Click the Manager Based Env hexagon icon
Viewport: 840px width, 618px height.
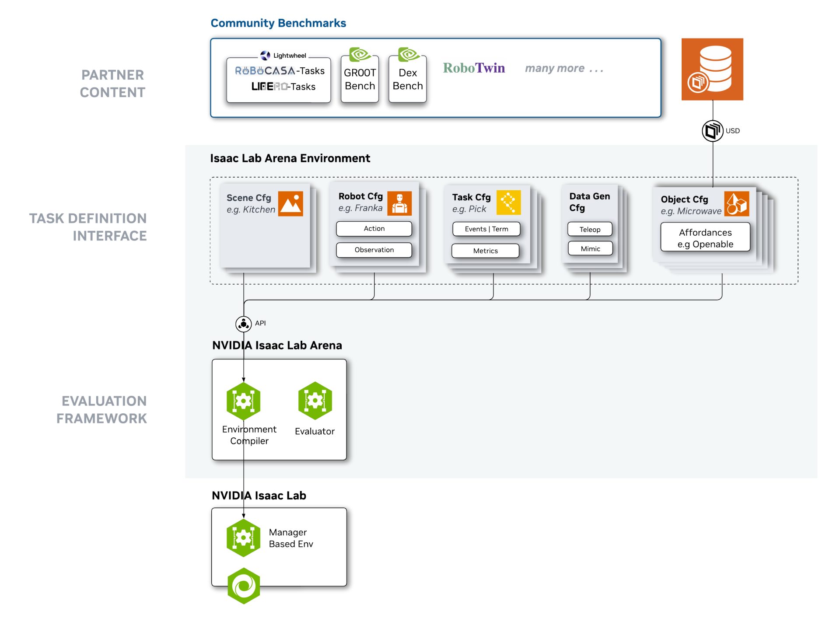(x=244, y=538)
